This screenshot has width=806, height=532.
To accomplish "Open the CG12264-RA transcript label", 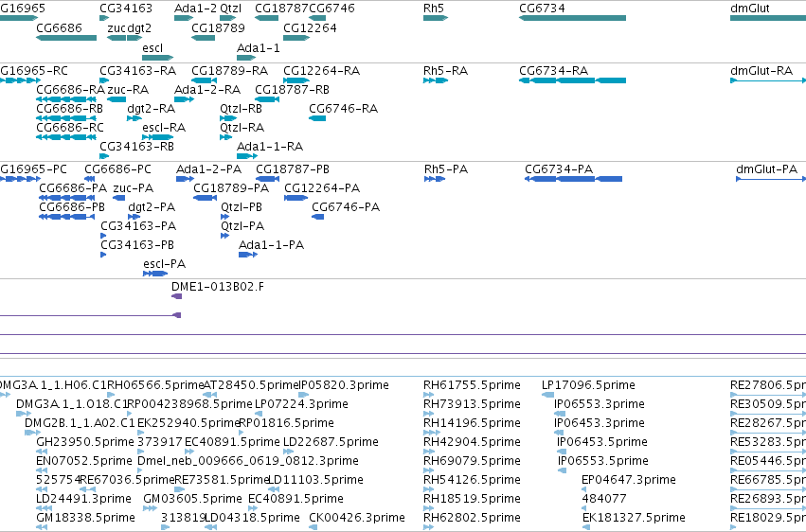I will click(x=321, y=71).
